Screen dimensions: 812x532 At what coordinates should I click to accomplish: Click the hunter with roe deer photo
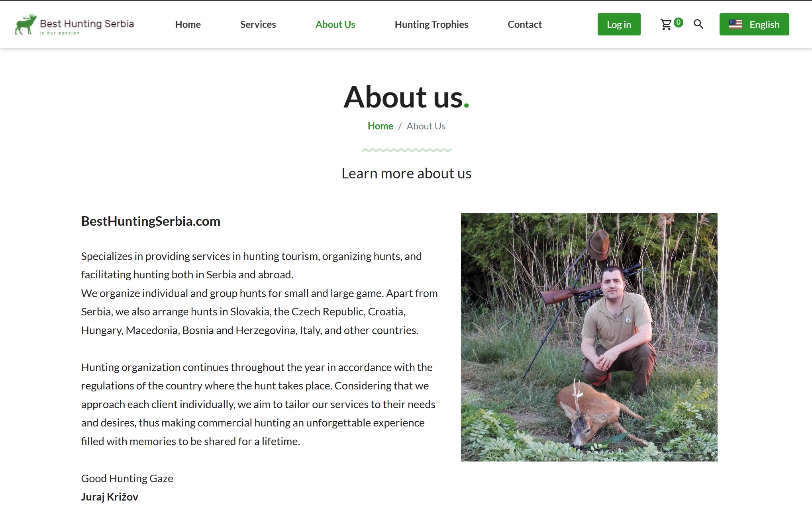[x=589, y=337]
